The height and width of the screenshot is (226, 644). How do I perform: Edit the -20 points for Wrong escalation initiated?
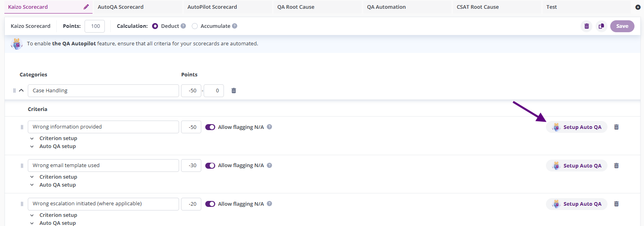(191, 204)
